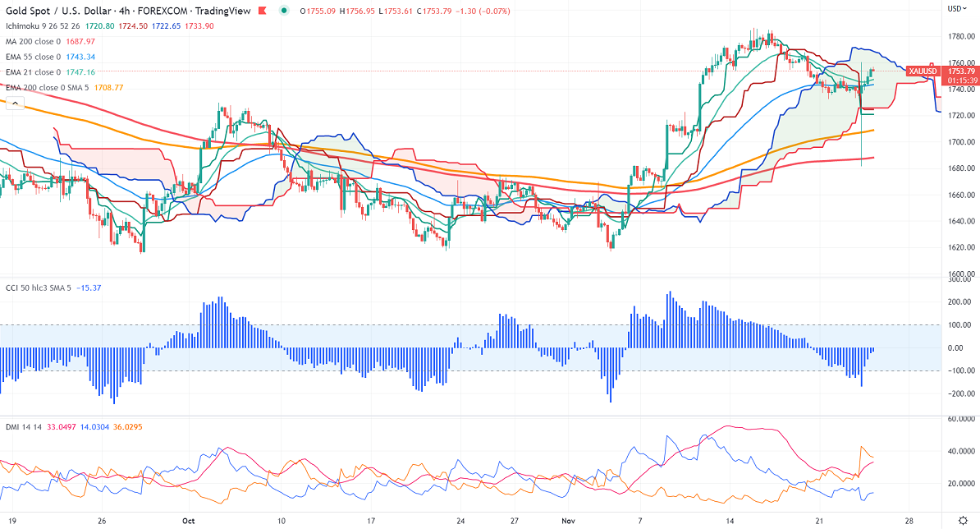Click the CCI value -15.37
Viewport: 980px width, 529px height.
89,287
